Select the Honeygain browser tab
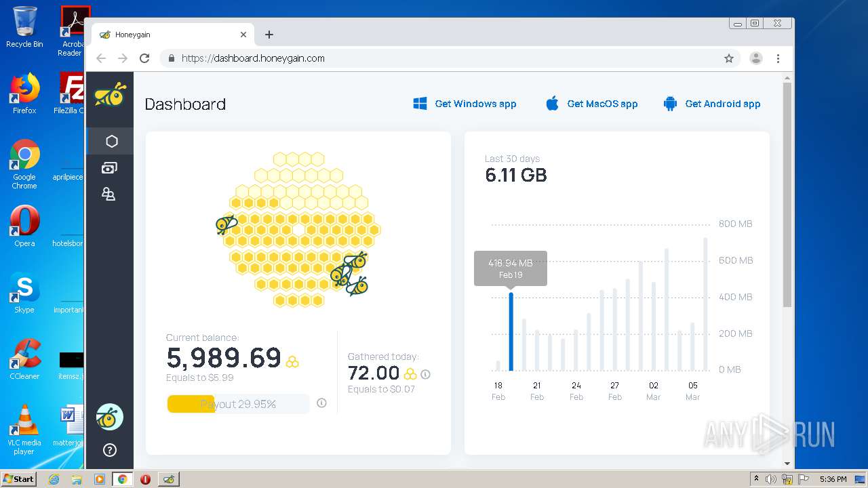Image resolution: width=868 pixels, height=488 pixels. pos(173,35)
